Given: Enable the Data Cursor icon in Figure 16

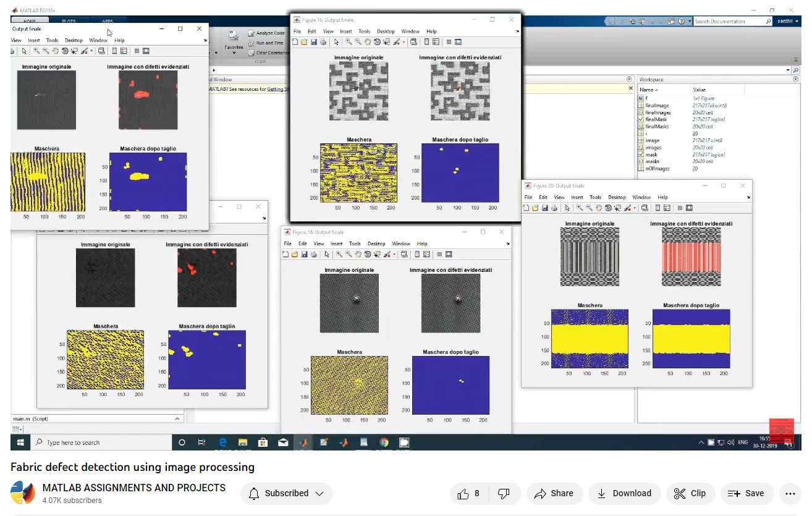Looking at the screenshot, I should 386,41.
